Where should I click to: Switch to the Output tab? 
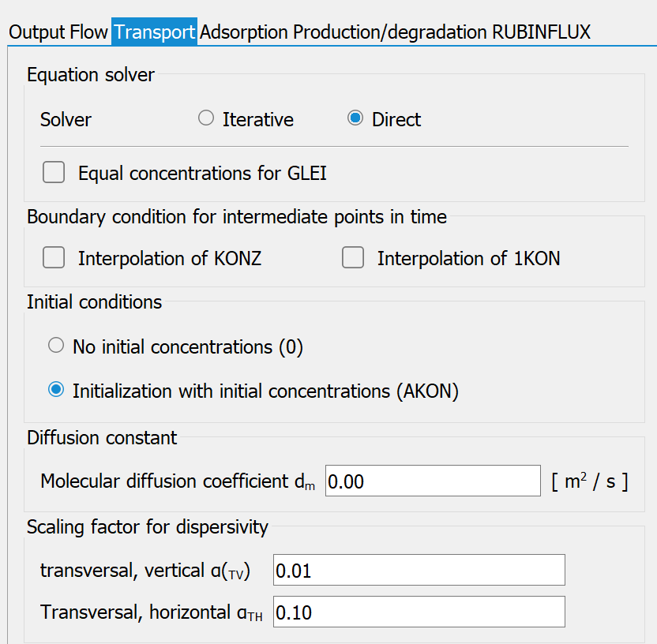37,32
